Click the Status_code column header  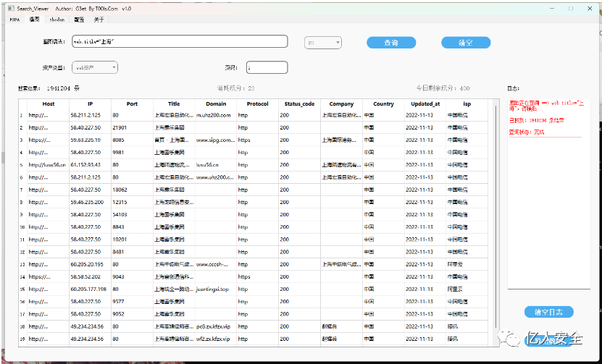299,104
